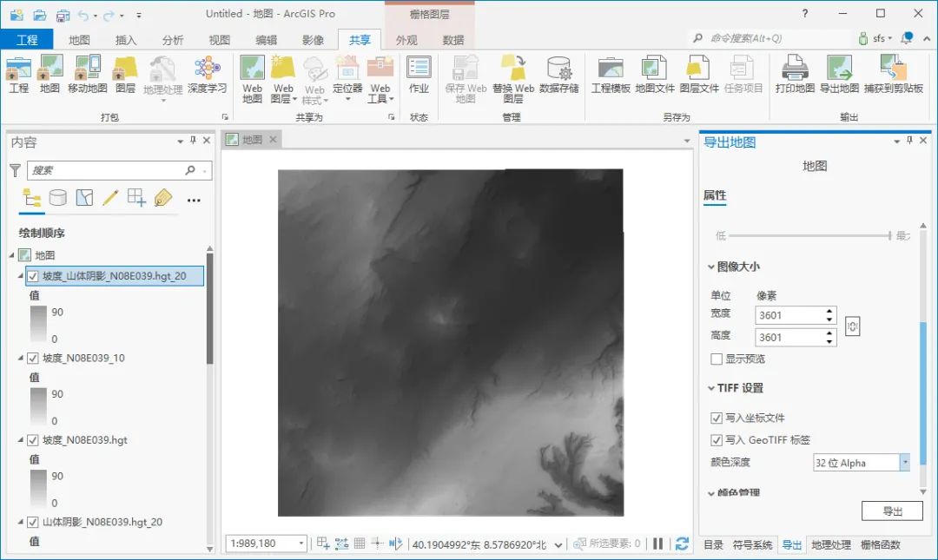Viewport: 938px width, 560px height.
Task: Select List by Labeling tag icon
Action: click(x=162, y=197)
